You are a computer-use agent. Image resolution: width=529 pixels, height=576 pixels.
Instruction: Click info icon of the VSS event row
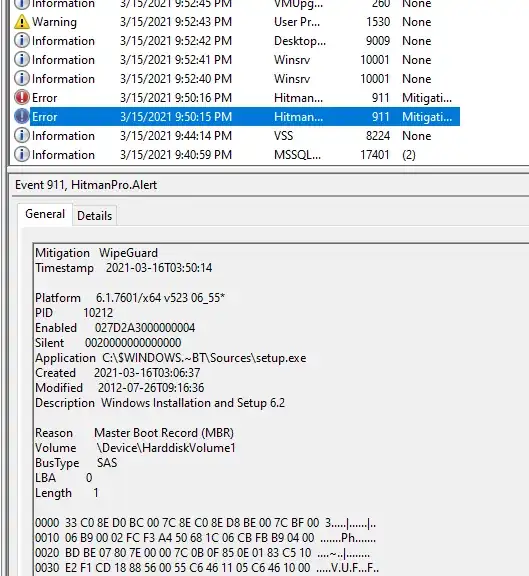[22, 136]
